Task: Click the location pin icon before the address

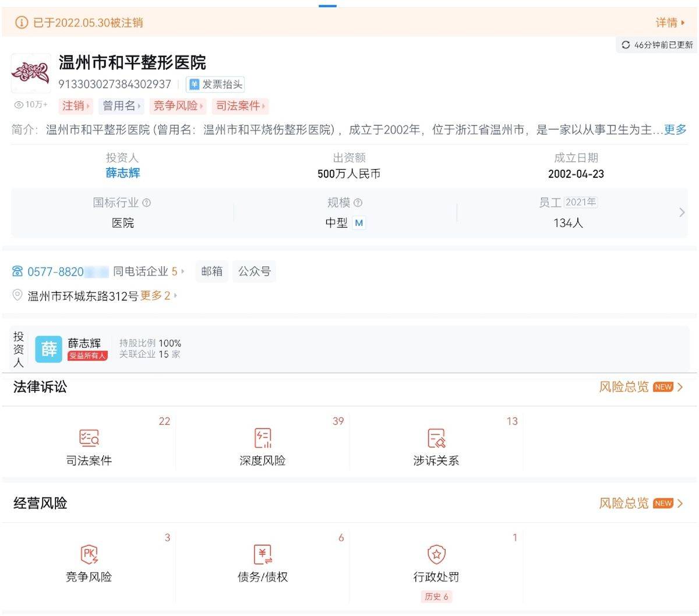Action: point(19,295)
